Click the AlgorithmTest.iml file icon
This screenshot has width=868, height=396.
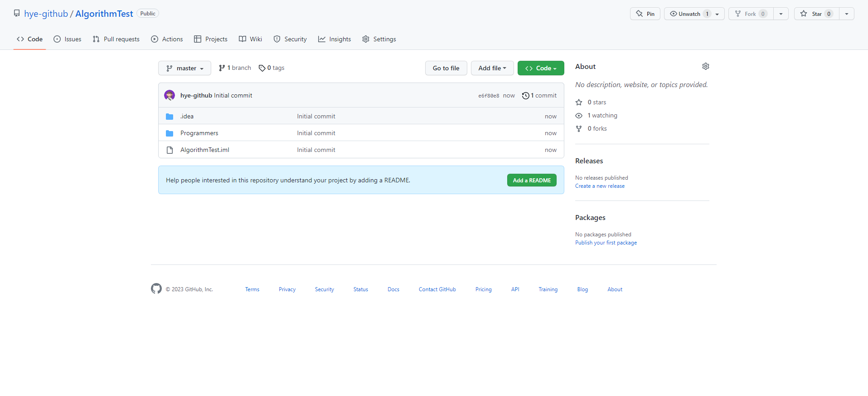(170, 150)
